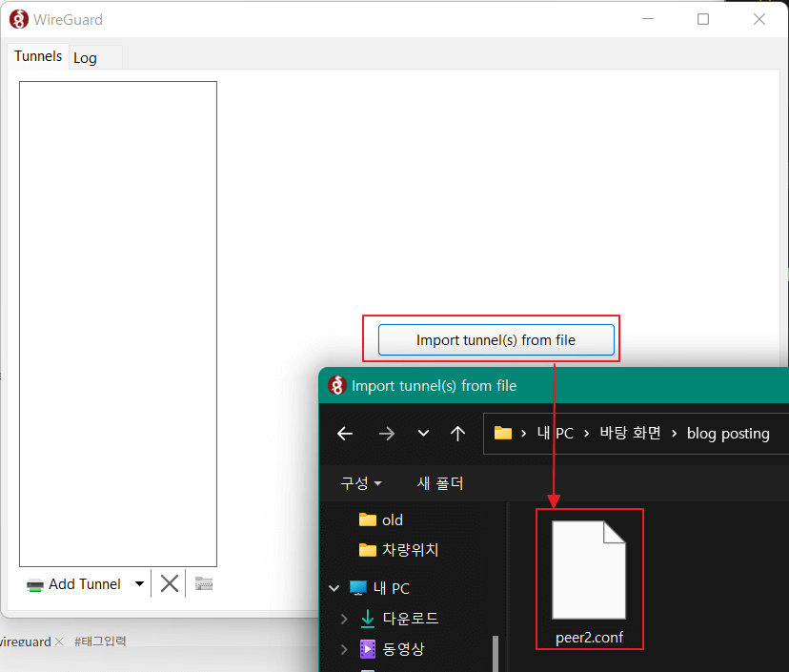The width and height of the screenshot is (789, 672).
Task: Click the 다운로드 download arrow icon
Action: [x=368, y=619]
